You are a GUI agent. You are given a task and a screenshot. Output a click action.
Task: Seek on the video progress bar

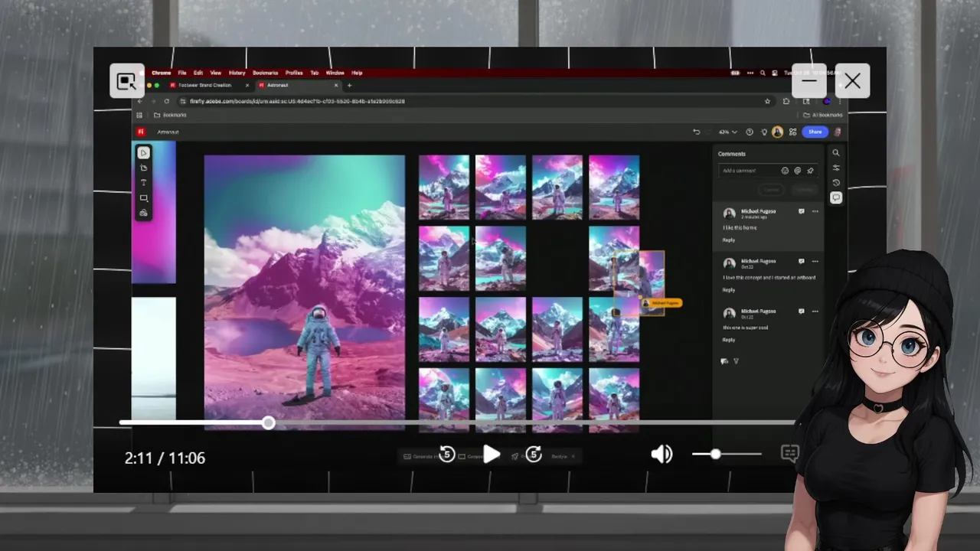[457, 422]
